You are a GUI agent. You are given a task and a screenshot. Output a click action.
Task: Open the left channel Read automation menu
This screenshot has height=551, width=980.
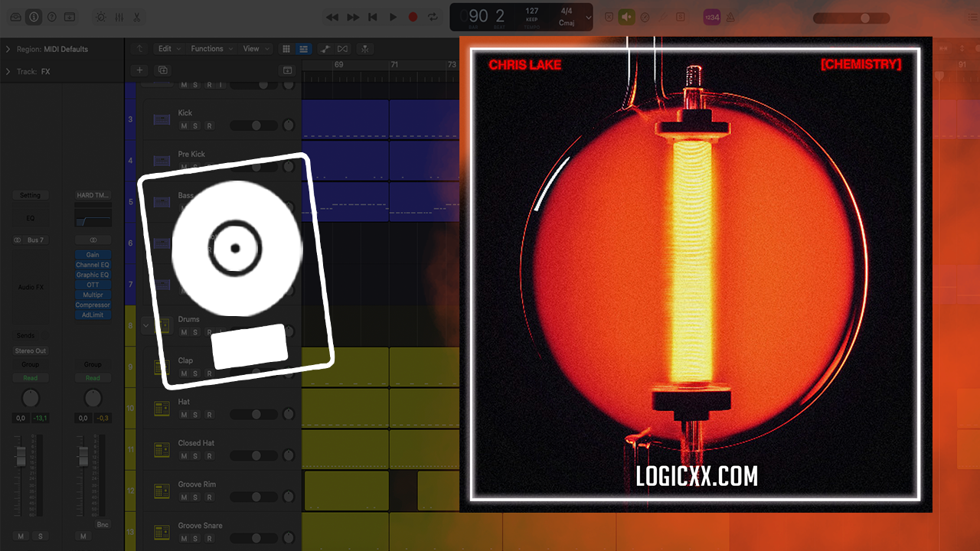tap(30, 378)
